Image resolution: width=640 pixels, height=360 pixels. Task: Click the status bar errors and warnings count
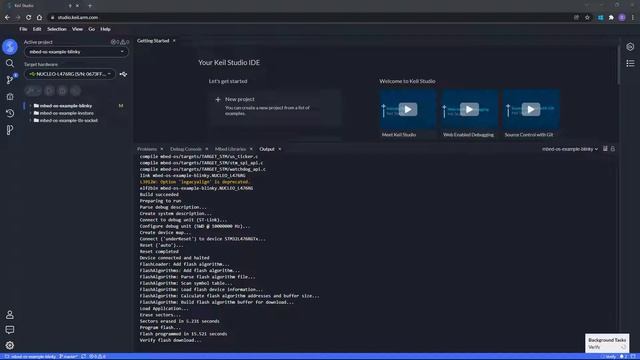[x=97, y=356]
